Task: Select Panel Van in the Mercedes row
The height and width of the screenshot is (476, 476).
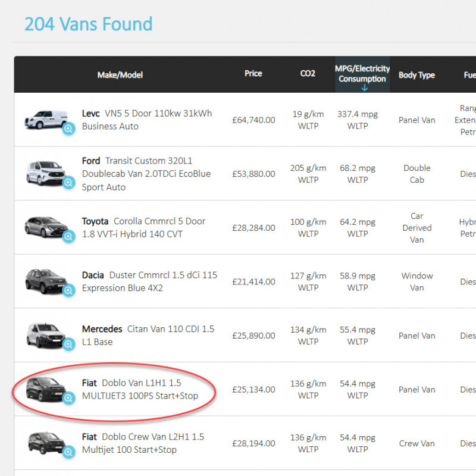Action: [417, 336]
